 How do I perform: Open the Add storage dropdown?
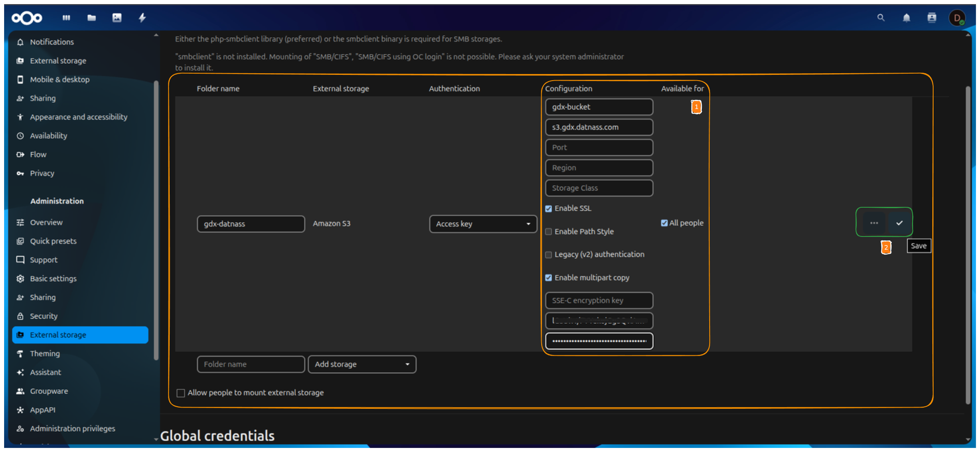click(362, 364)
